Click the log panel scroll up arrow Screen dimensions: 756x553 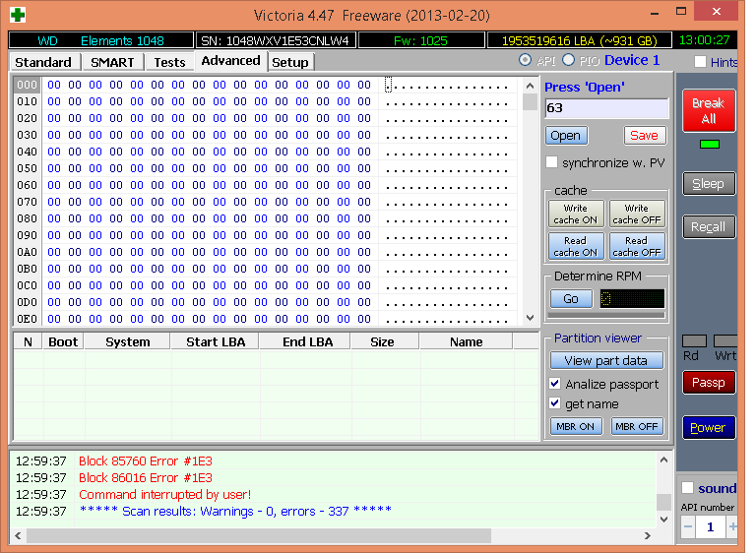[663, 460]
